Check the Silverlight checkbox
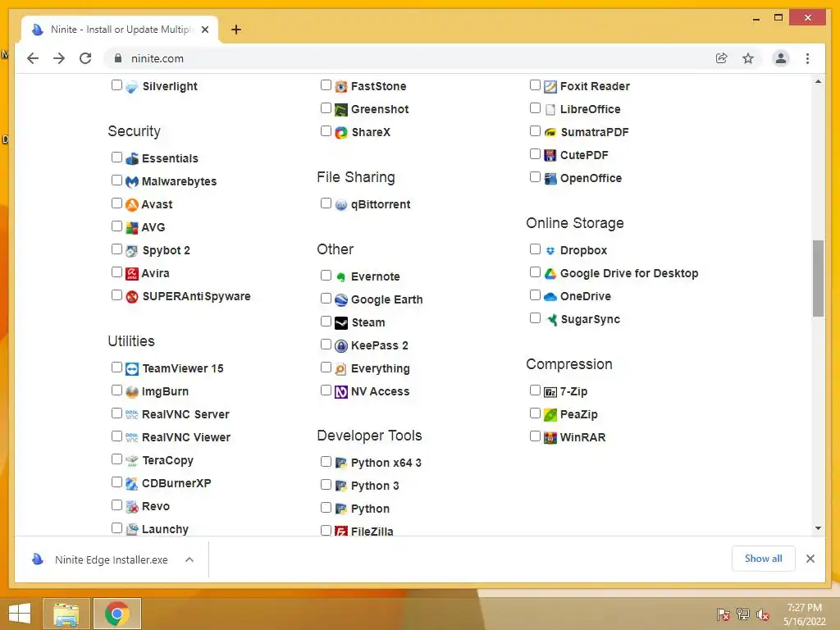Screen dimensions: 840x630 click(x=116, y=85)
